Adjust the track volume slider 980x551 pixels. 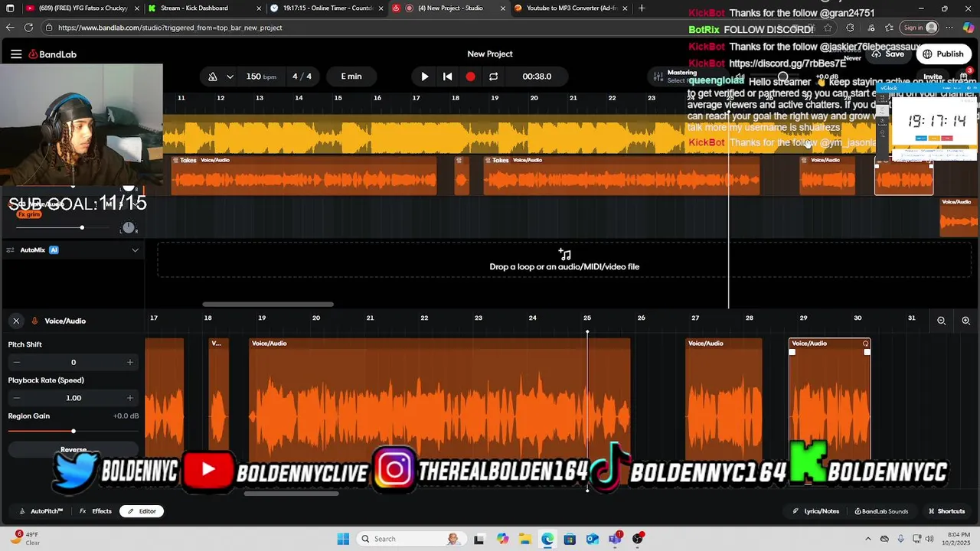82,227
